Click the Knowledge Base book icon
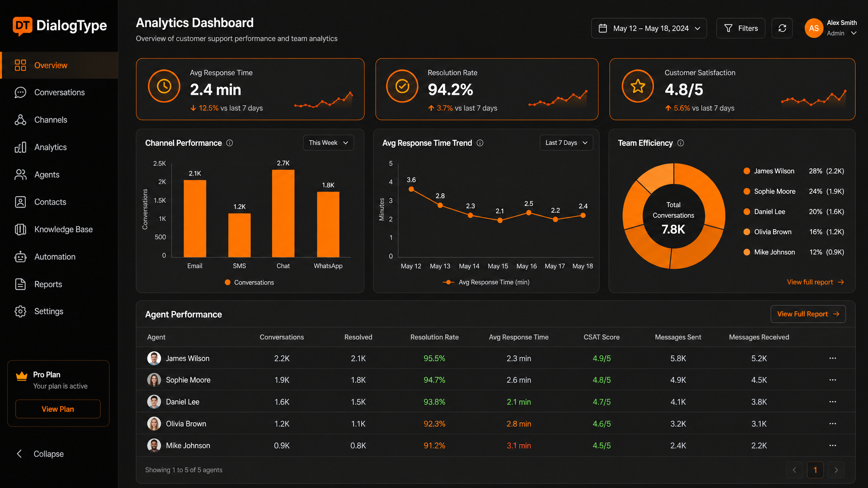 [20, 229]
